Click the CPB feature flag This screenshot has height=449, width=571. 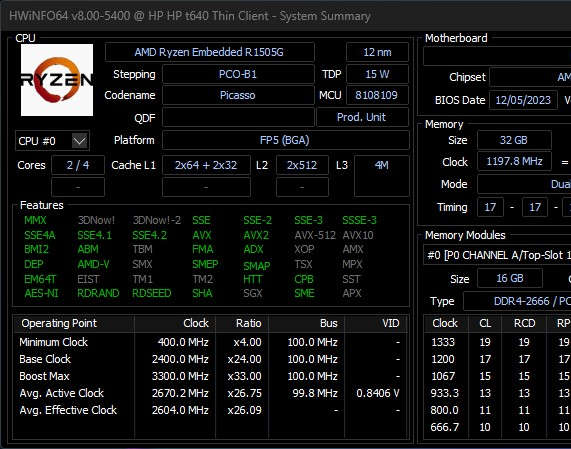pos(304,279)
